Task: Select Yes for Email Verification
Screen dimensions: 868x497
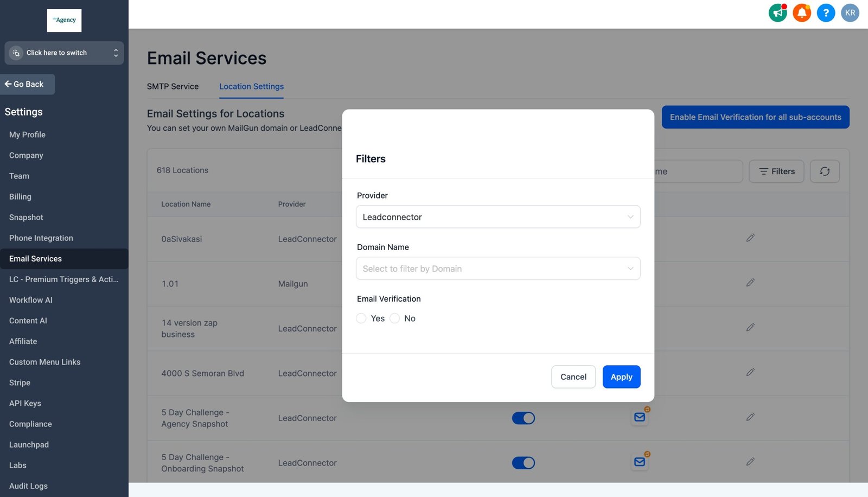Action: point(361,318)
